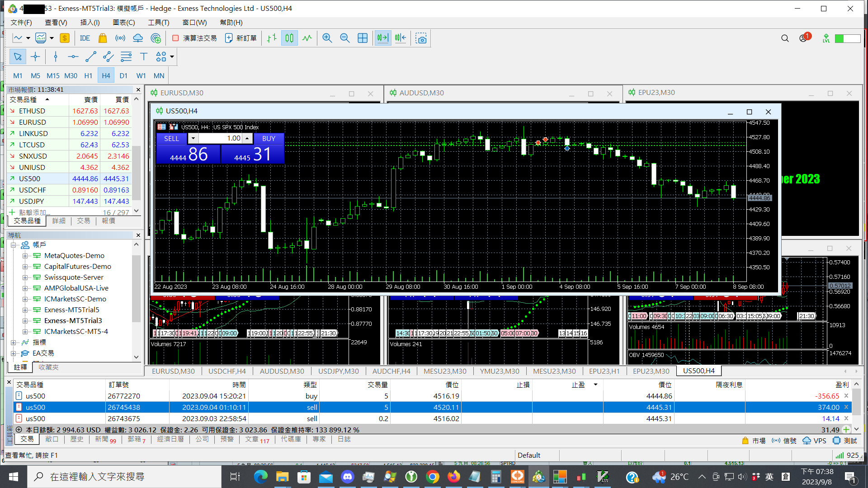Viewport: 868px width, 488px height.
Task: Expand the MetaQuotes-Demo tree node
Action: pos(25,255)
